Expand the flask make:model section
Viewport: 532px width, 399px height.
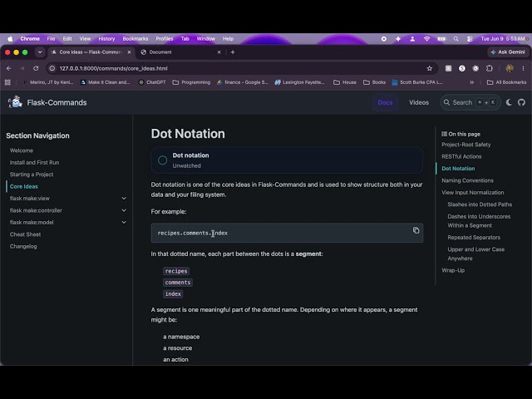click(x=124, y=222)
